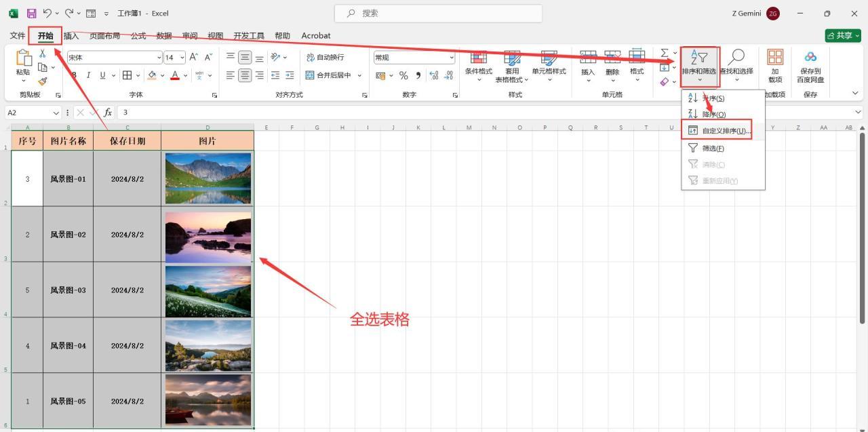The height and width of the screenshot is (432, 868).
Task: Expand the Name Box dropdown A2
Action: (56, 113)
